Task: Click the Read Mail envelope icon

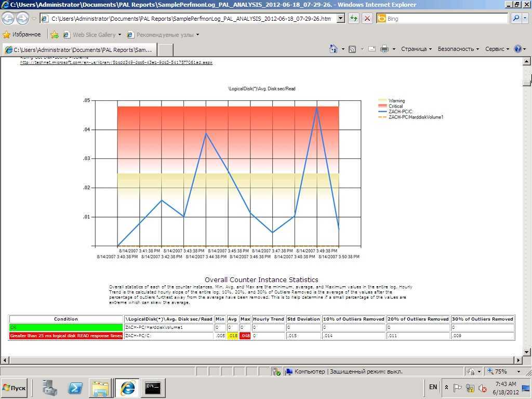Action: tap(372, 49)
